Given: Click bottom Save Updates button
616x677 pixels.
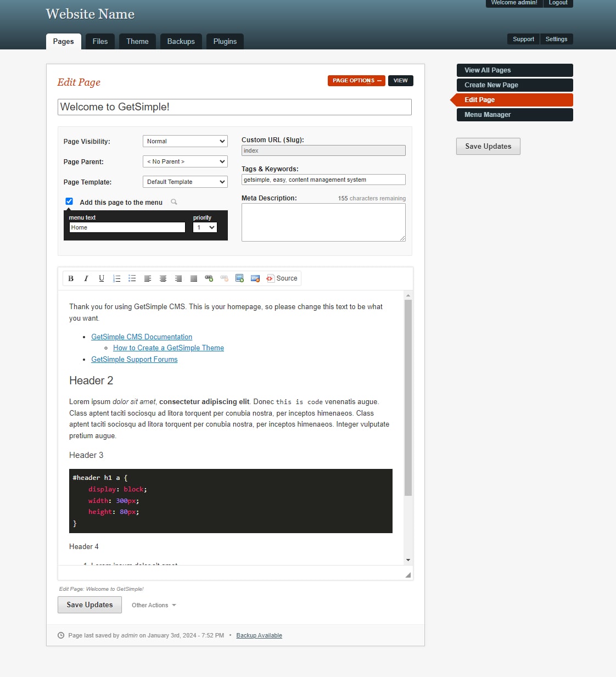Looking at the screenshot, I should click(x=89, y=605).
